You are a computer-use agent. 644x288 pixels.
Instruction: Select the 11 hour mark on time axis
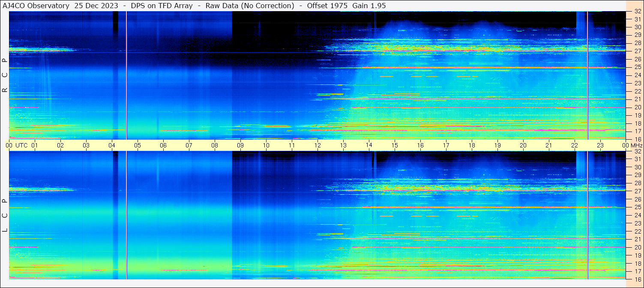tap(292, 145)
